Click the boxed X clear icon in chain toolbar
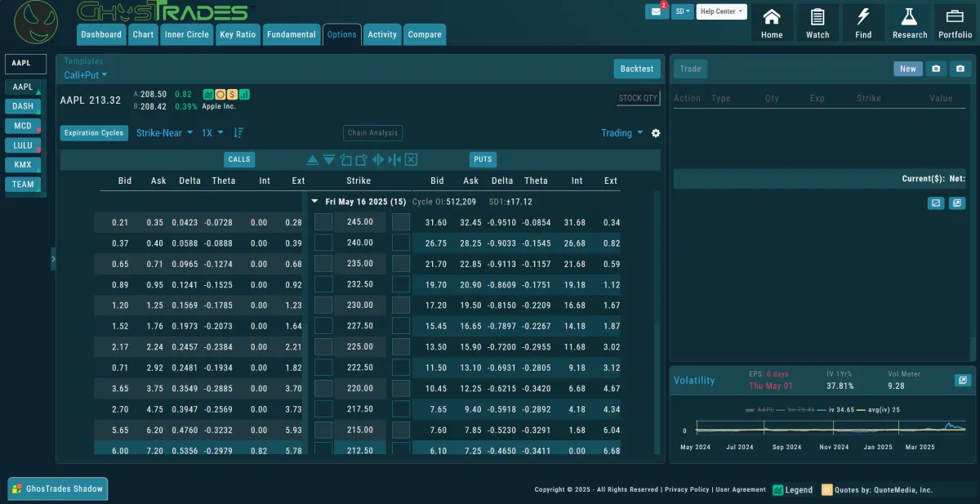Image resolution: width=980 pixels, height=504 pixels. pos(411,159)
